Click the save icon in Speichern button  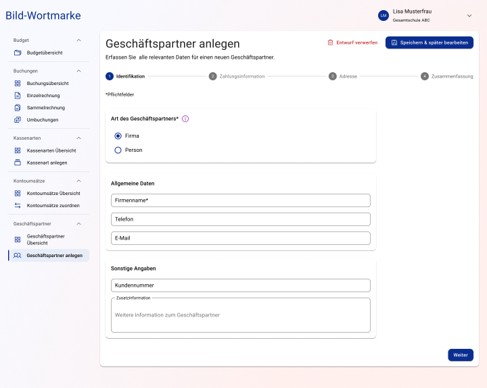pyautogui.click(x=394, y=43)
